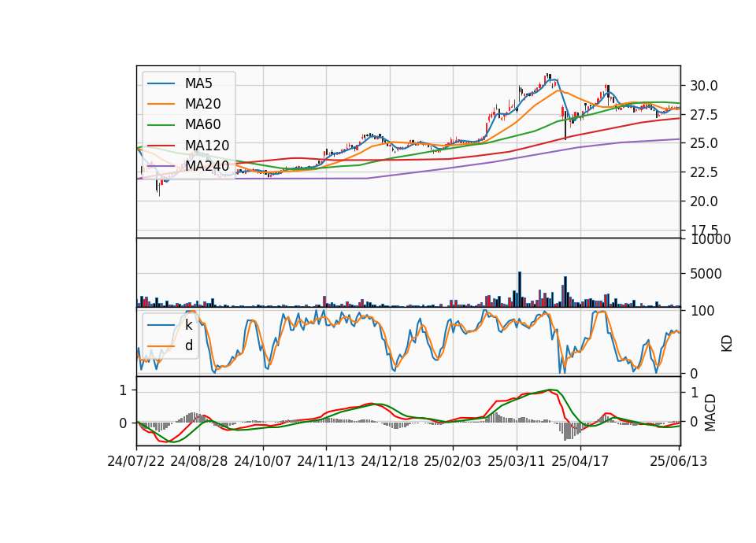Click the 5000 volume axis tick label
756x543 pixels.
[x=706, y=274]
